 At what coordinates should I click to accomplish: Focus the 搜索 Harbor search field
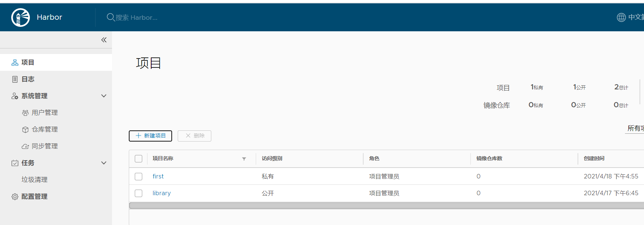[137, 18]
